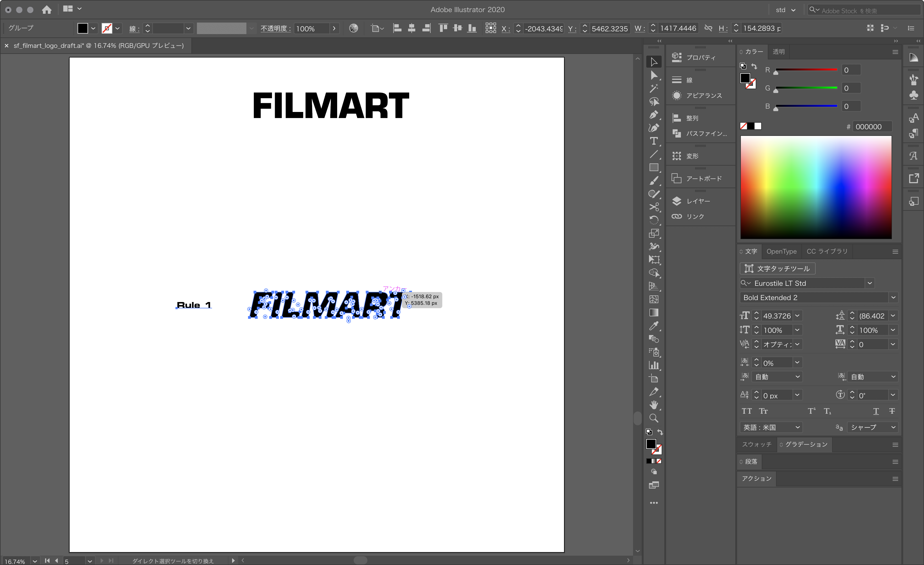Switch to CC ライブラリ tab
This screenshot has width=924, height=565.
coord(827,251)
